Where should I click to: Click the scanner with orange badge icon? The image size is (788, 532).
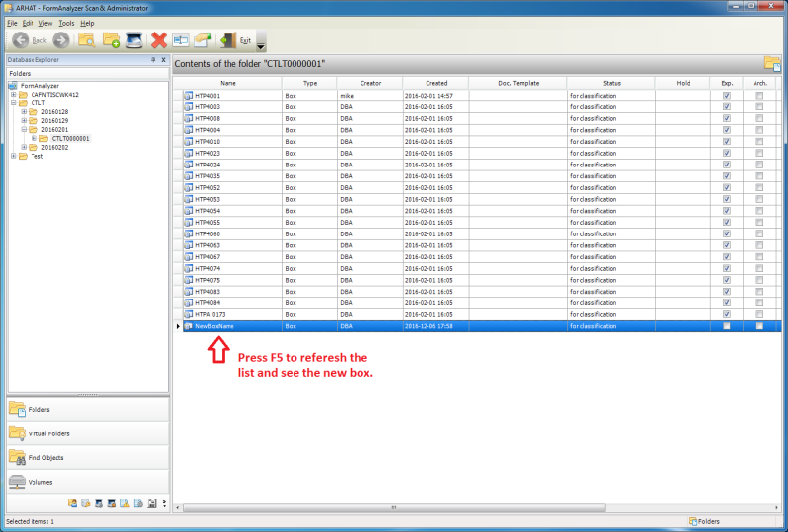(112, 503)
